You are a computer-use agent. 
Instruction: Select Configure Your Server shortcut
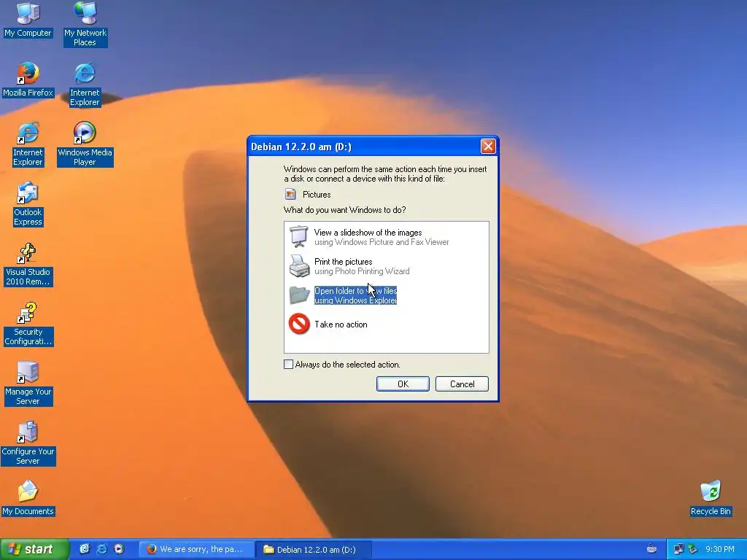tap(28, 443)
